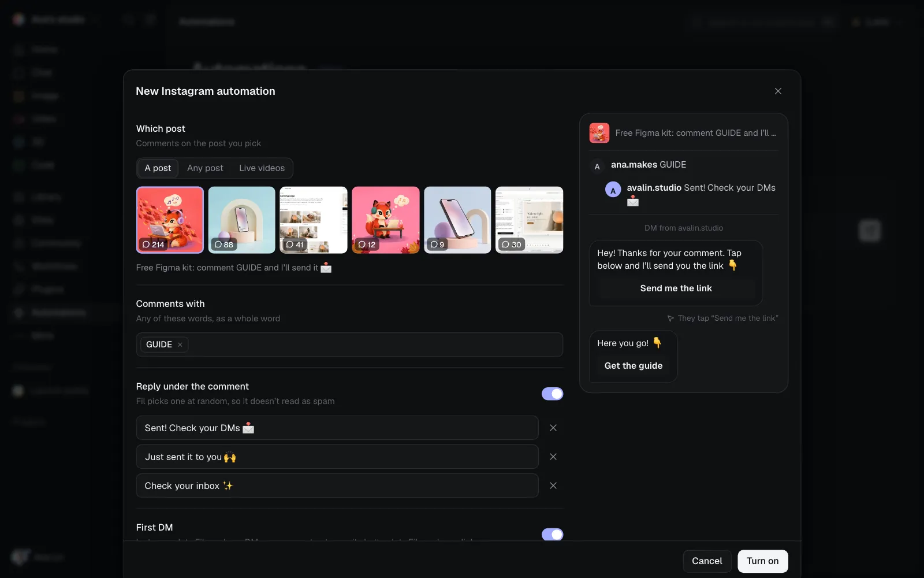Screen dimensions: 924x578
Task: Edit the 'Sent! Check your DMs' reply field
Action: (337, 428)
